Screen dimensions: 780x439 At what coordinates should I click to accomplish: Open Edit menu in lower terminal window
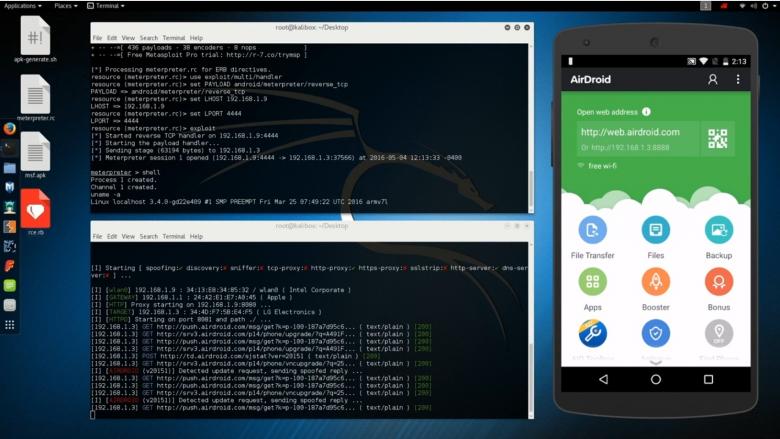[x=112, y=236]
